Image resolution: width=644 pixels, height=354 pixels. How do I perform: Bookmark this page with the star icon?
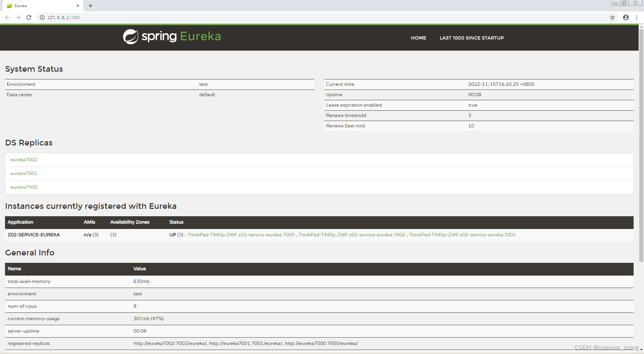coord(612,17)
